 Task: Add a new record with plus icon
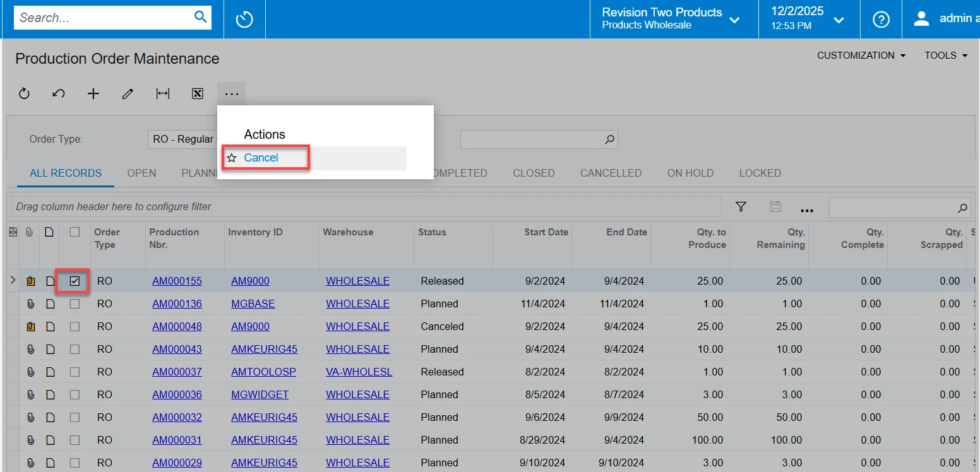tap(93, 94)
